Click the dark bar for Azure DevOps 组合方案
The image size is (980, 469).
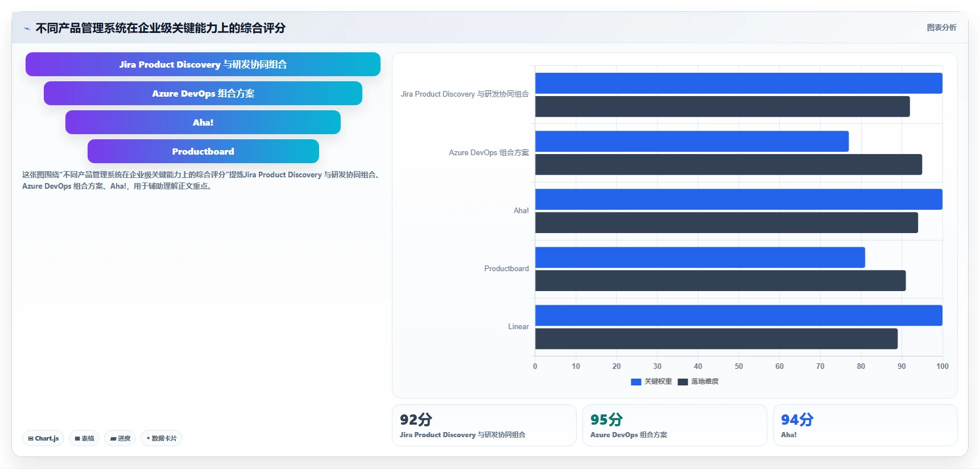pyautogui.click(x=729, y=164)
